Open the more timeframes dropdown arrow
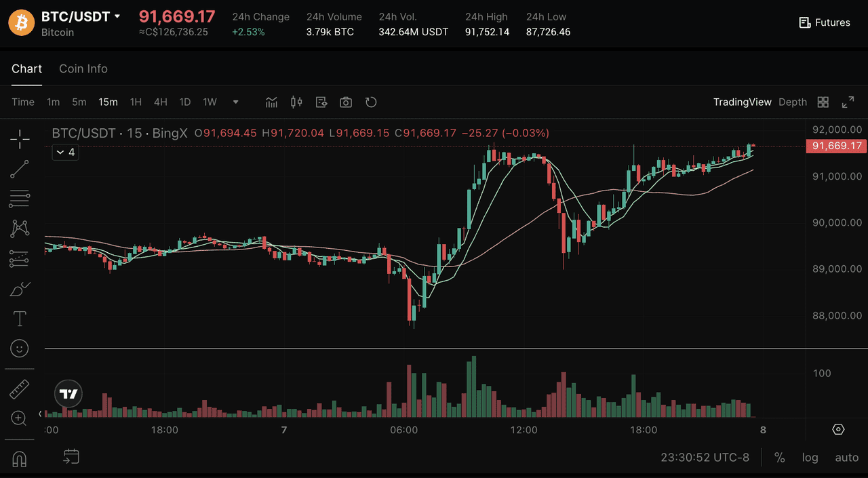Screen dimensions: 868x478 point(236,102)
